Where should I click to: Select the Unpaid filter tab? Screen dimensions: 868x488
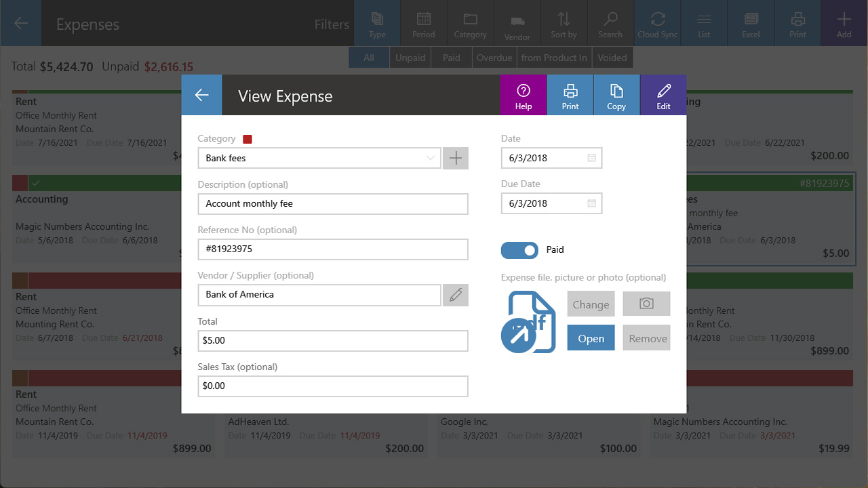click(411, 58)
